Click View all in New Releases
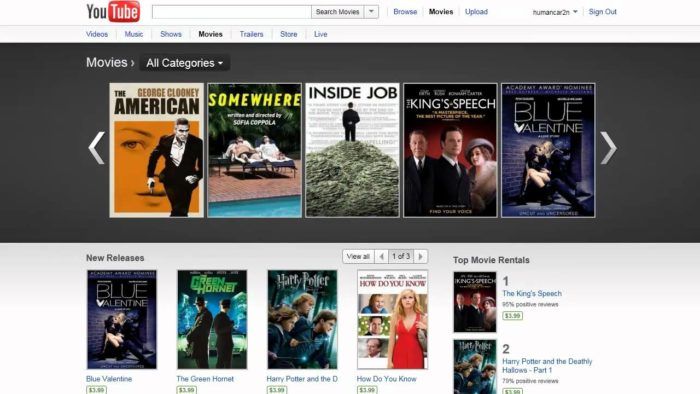The width and height of the screenshot is (700, 394). click(358, 257)
